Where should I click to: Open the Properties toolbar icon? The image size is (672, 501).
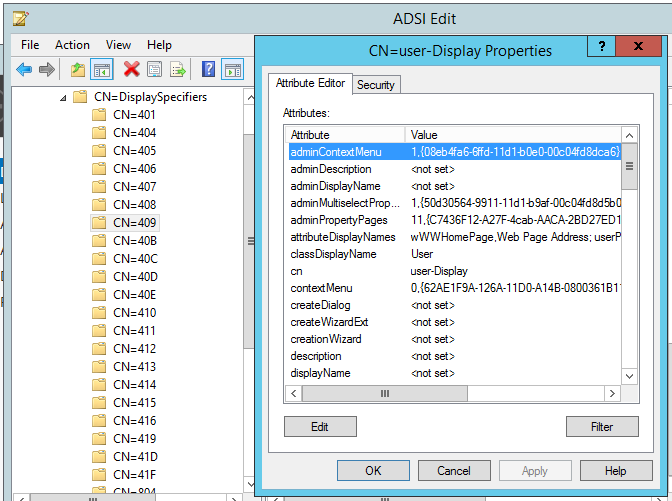154,69
